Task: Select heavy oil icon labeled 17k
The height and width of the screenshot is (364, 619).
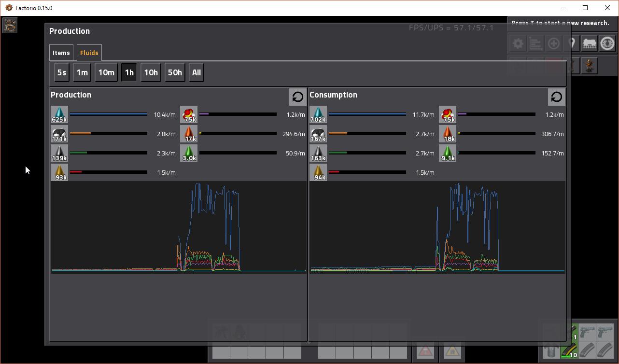Action: 189,134
